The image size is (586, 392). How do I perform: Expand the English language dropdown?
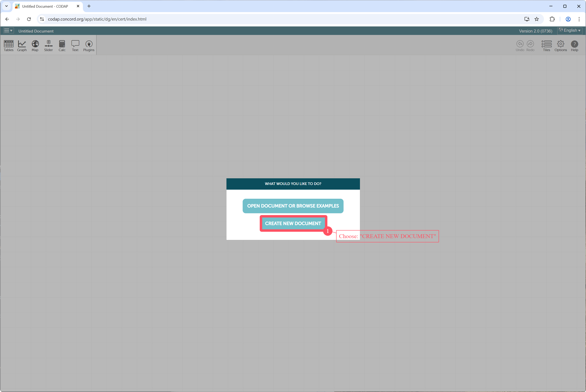[x=569, y=30]
